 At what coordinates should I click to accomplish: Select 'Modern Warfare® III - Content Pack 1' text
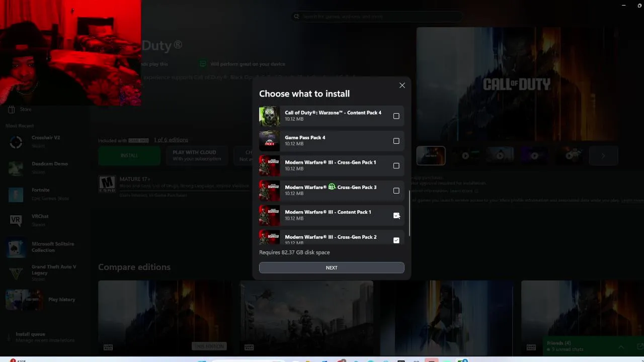click(x=328, y=212)
